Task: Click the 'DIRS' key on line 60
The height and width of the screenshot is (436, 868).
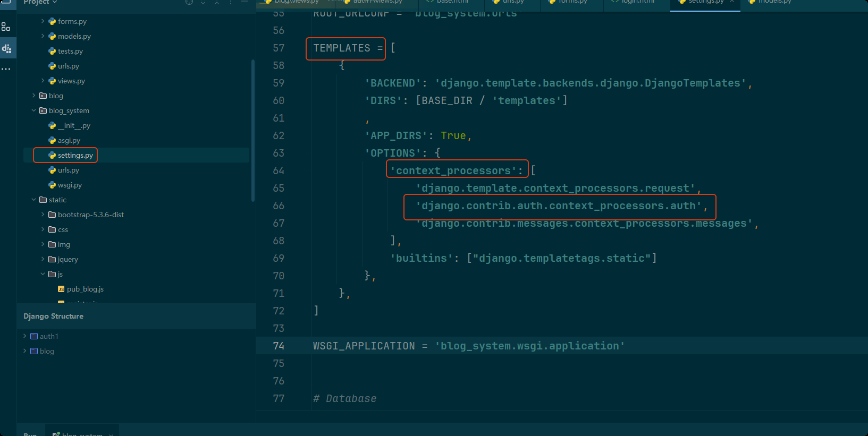Action: coord(383,100)
